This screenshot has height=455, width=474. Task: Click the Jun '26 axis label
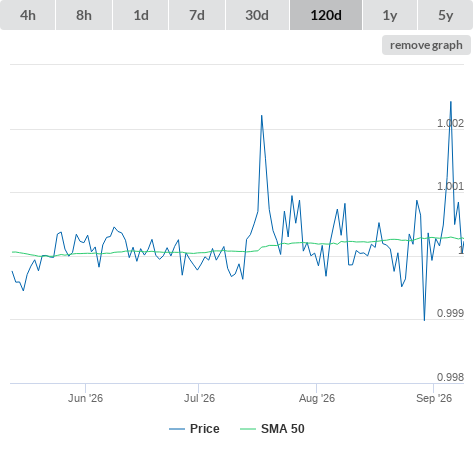tap(85, 398)
